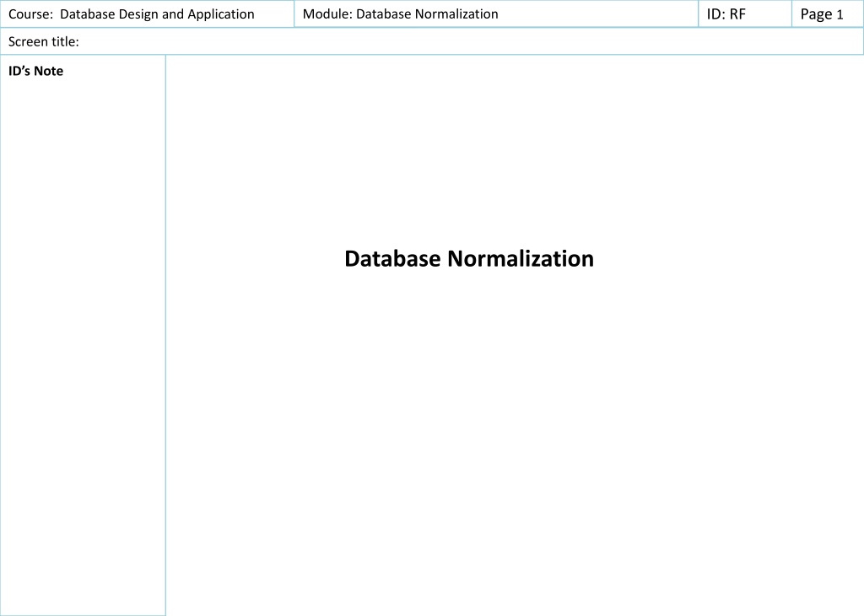Click blank content area below main heading

point(514,440)
